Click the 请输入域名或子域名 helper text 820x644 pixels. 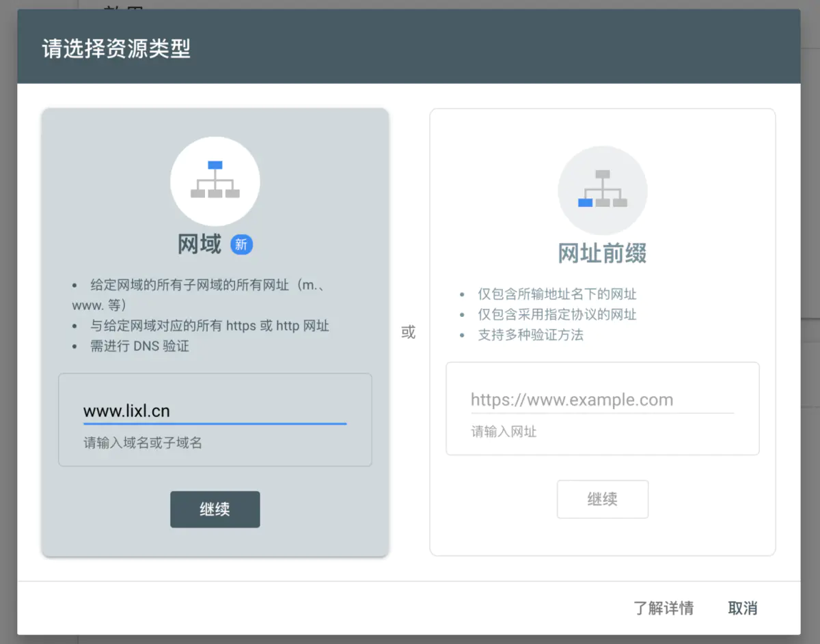coord(143,443)
